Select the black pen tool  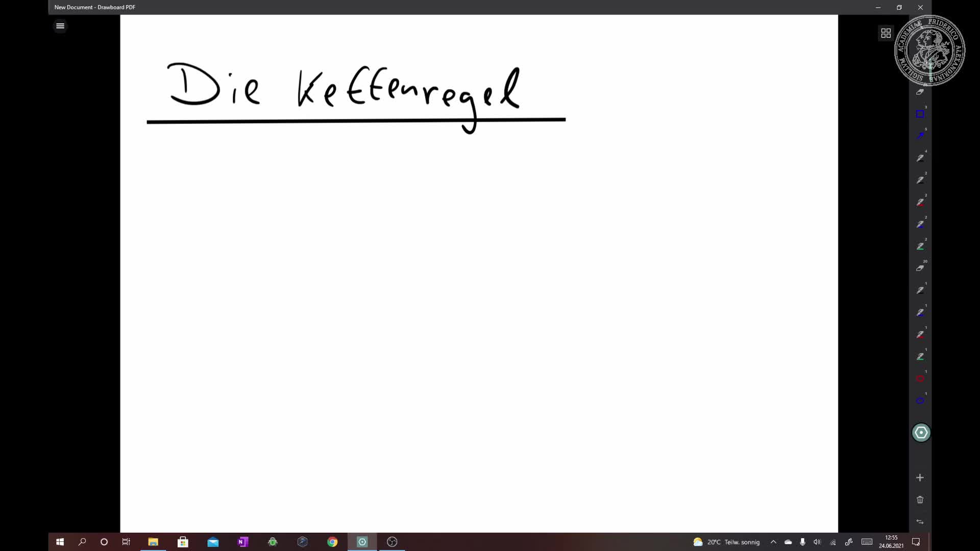pos(921,157)
